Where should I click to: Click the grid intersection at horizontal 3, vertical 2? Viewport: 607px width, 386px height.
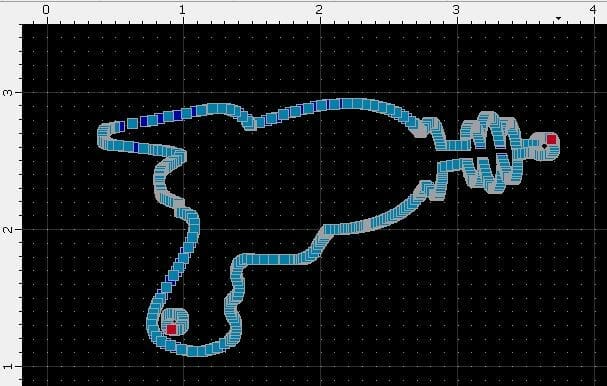458,229
